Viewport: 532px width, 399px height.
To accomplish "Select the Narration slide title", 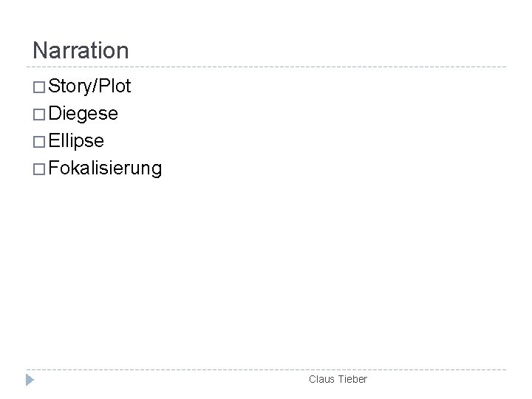I will [x=81, y=50].
